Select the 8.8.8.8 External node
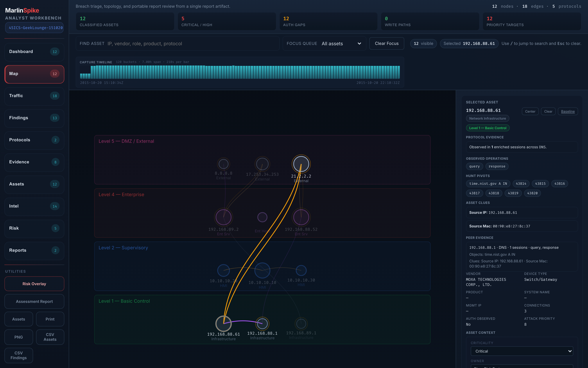This screenshot has height=368, width=588. (x=224, y=164)
